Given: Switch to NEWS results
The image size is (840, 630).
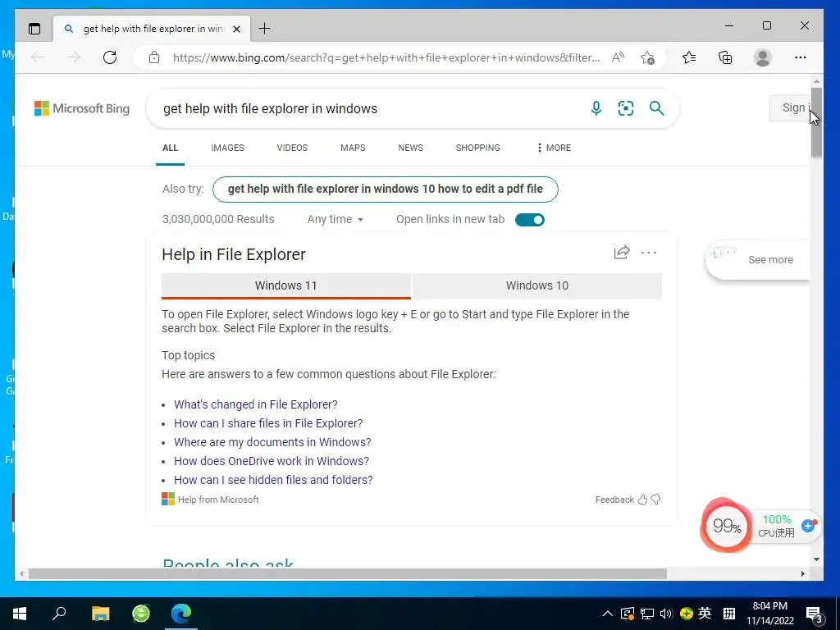Looking at the screenshot, I should [410, 148].
